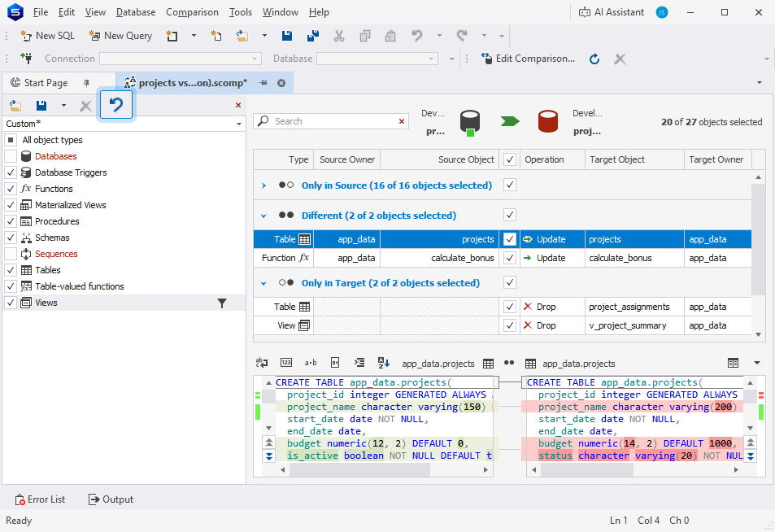The image size is (775, 532).
Task: Click the Redo arrow in main toolbar
Action: point(462,36)
